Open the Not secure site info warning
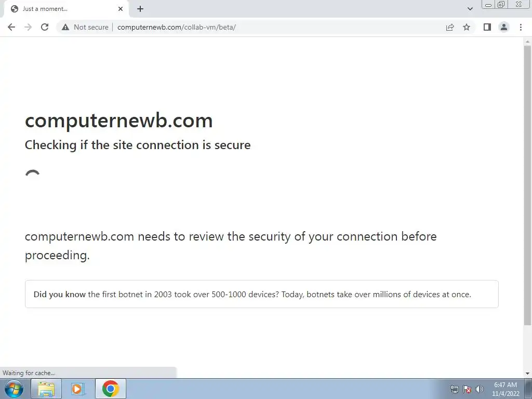 tap(85, 27)
